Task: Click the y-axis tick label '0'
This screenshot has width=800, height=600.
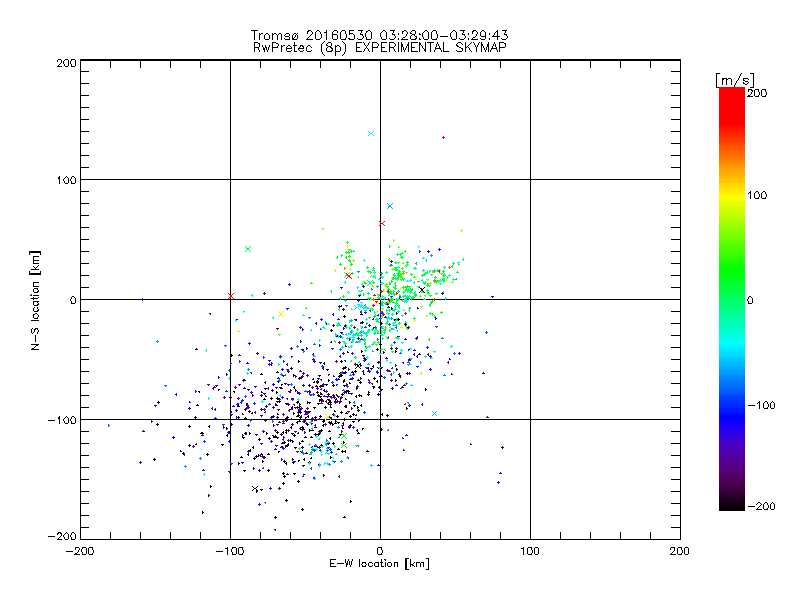Action: click(73, 300)
